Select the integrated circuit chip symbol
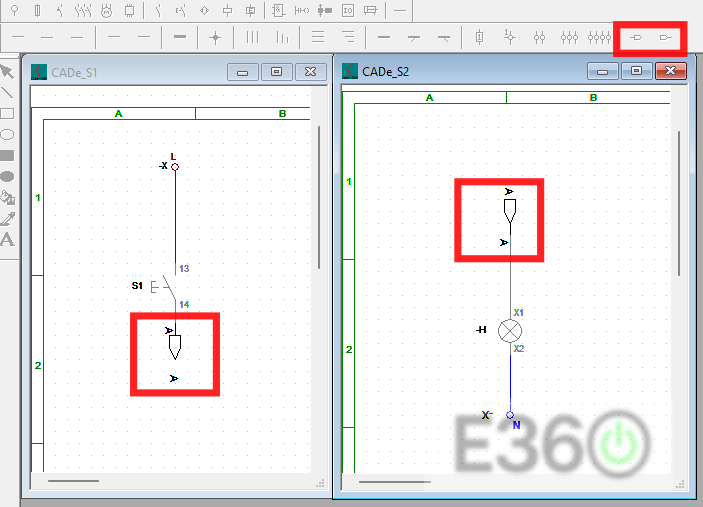This screenshot has width=703, height=507. (x=130, y=10)
